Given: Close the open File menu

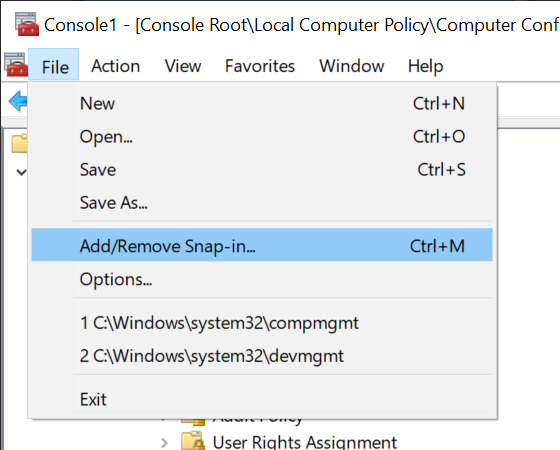Looking at the screenshot, I should (54, 64).
